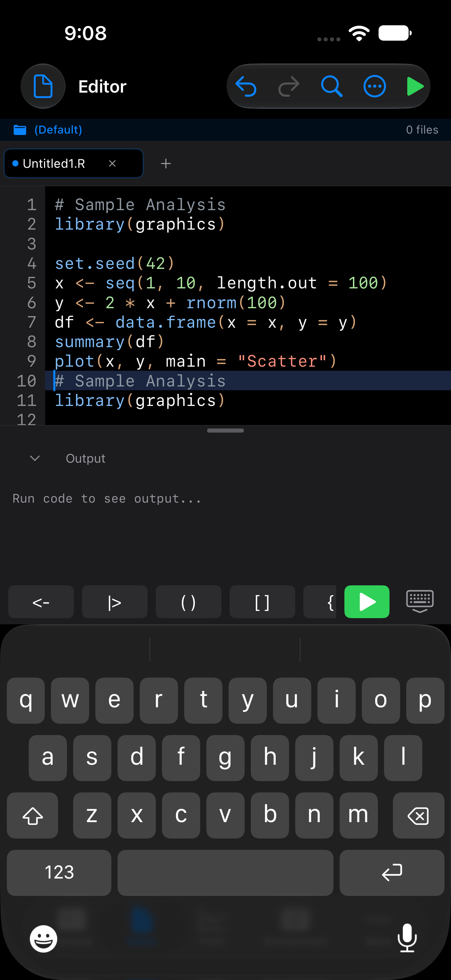
Task: Tap the g key on keyboard
Action: (225, 758)
